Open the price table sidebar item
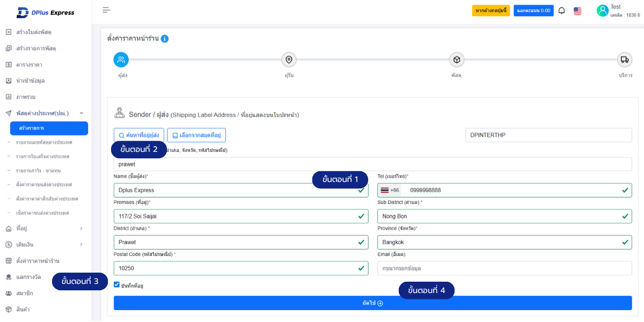The width and height of the screenshot is (644, 322). 30,65
